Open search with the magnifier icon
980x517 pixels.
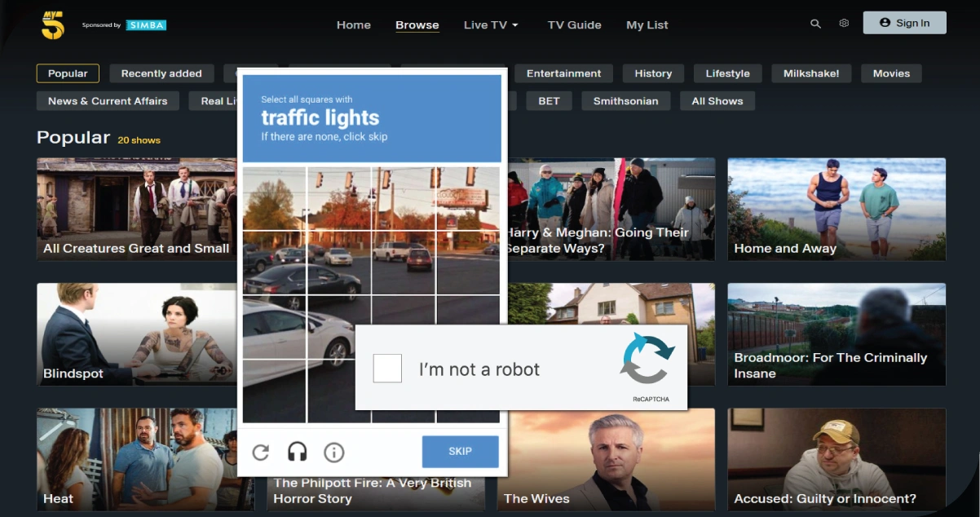click(815, 24)
